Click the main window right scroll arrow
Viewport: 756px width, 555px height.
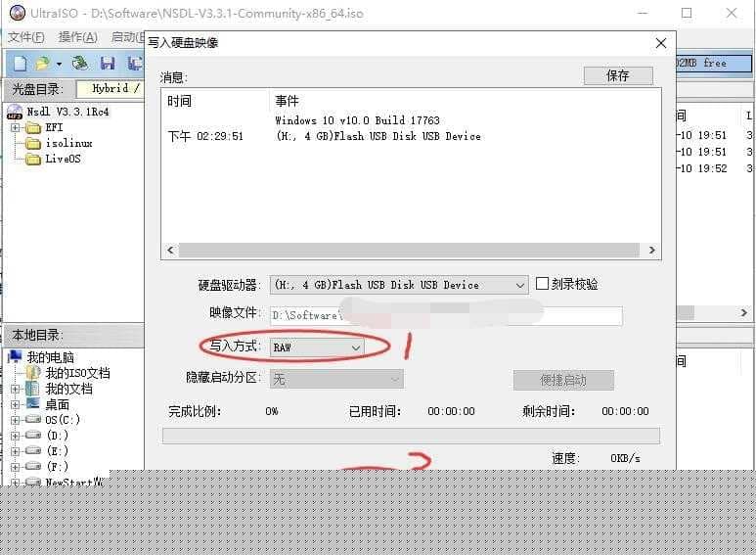[x=744, y=312]
